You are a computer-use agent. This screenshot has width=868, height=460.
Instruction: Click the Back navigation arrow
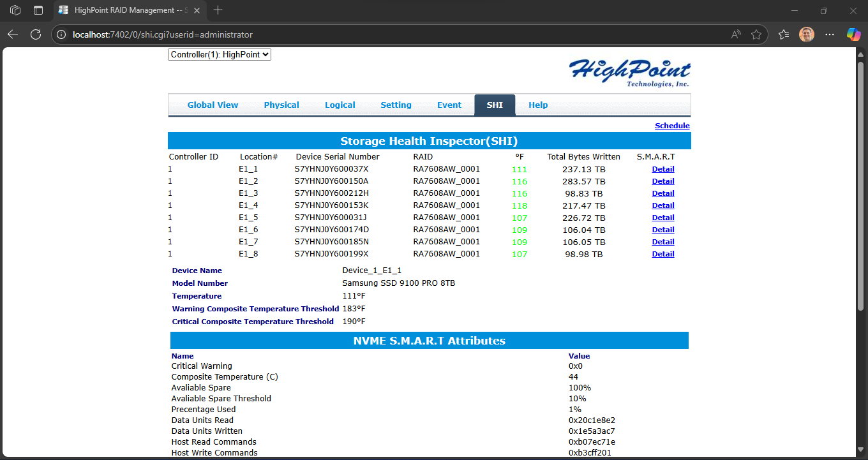13,34
